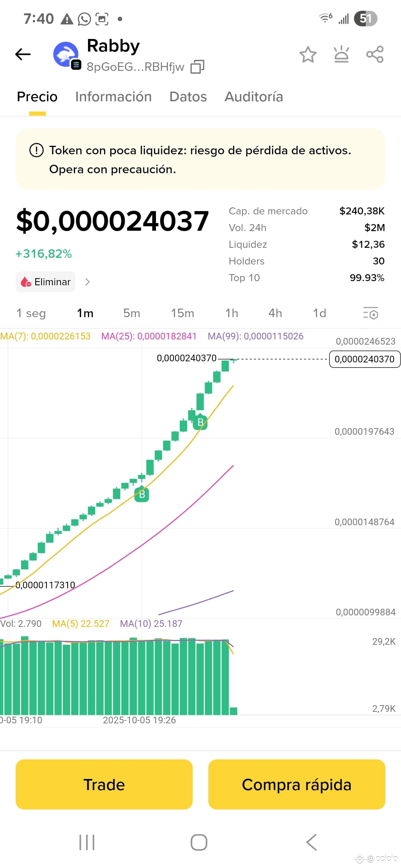Copy the contract address 8pGoEG...RBHfjw
Screen dimensions: 401x868
[197, 67]
